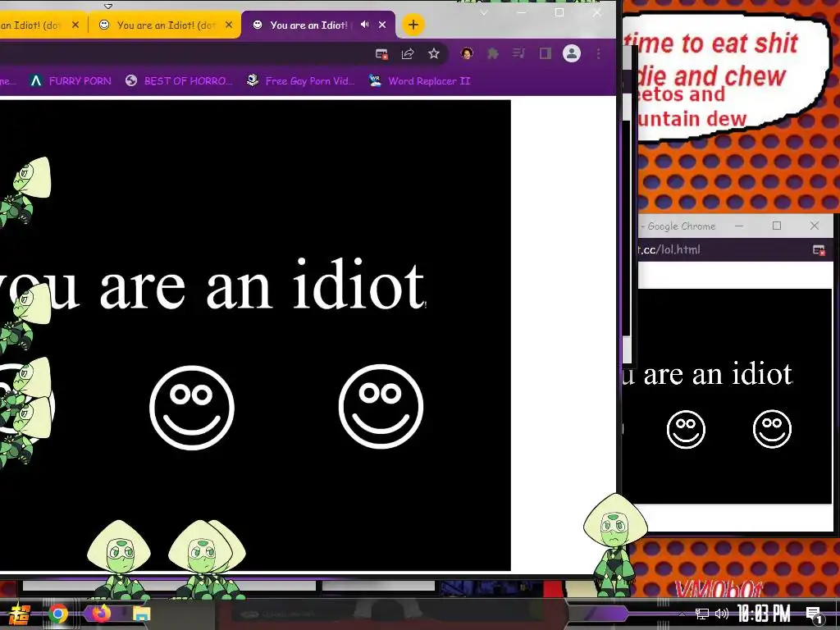The width and height of the screenshot is (840, 630).
Task: Click the 10:03 PM taskbar clock
Action: (x=764, y=614)
